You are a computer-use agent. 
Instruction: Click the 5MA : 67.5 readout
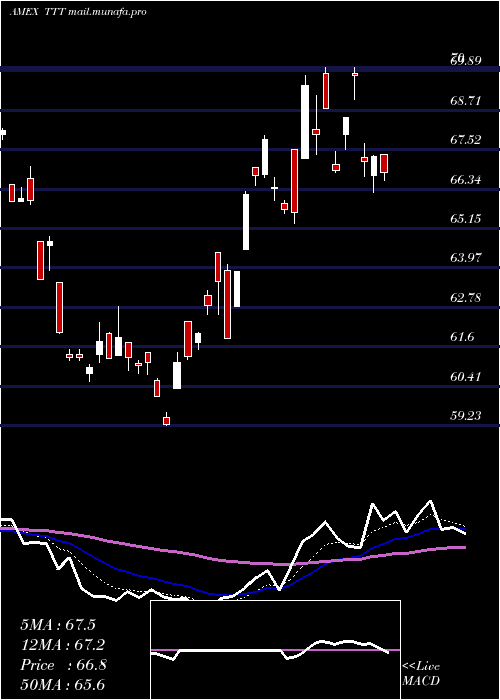58,625
